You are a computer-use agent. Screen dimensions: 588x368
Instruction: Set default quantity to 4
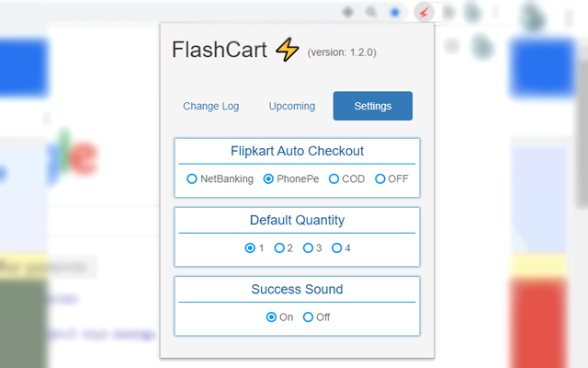336,247
